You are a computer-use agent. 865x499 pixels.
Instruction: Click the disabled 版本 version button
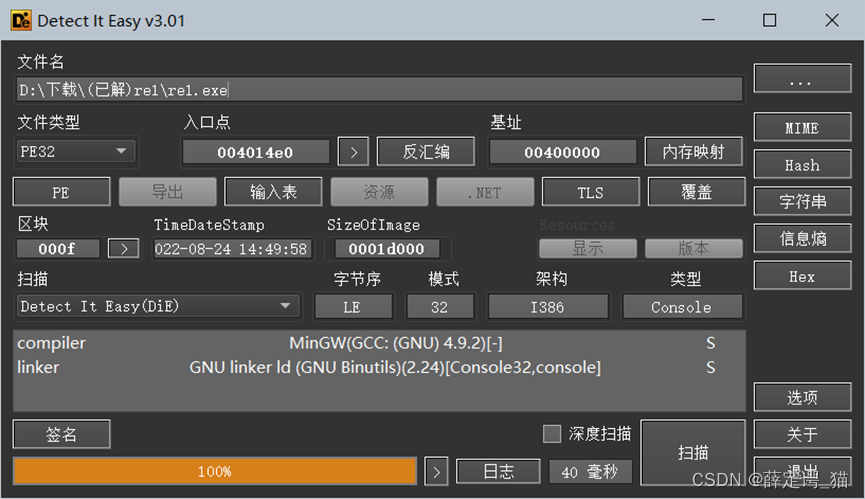693,248
